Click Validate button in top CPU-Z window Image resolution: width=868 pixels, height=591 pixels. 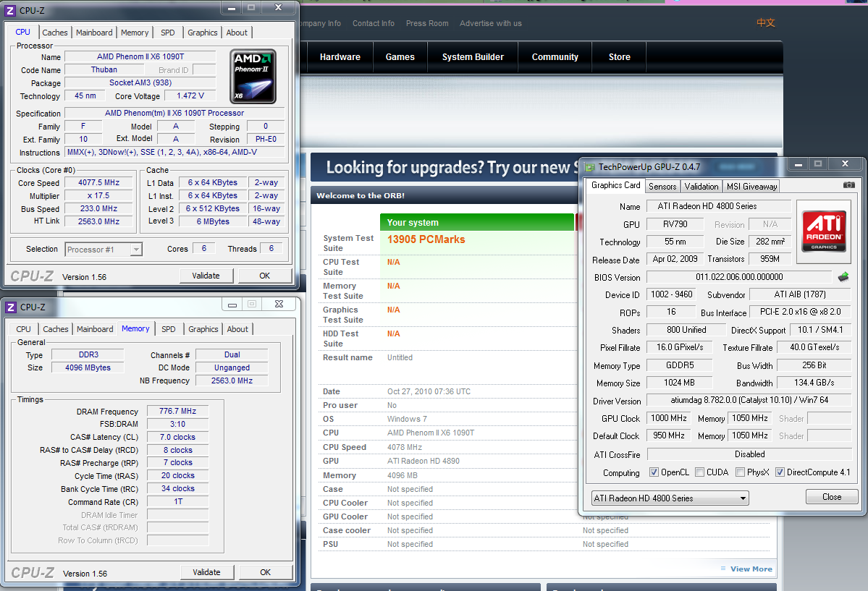tap(206, 276)
